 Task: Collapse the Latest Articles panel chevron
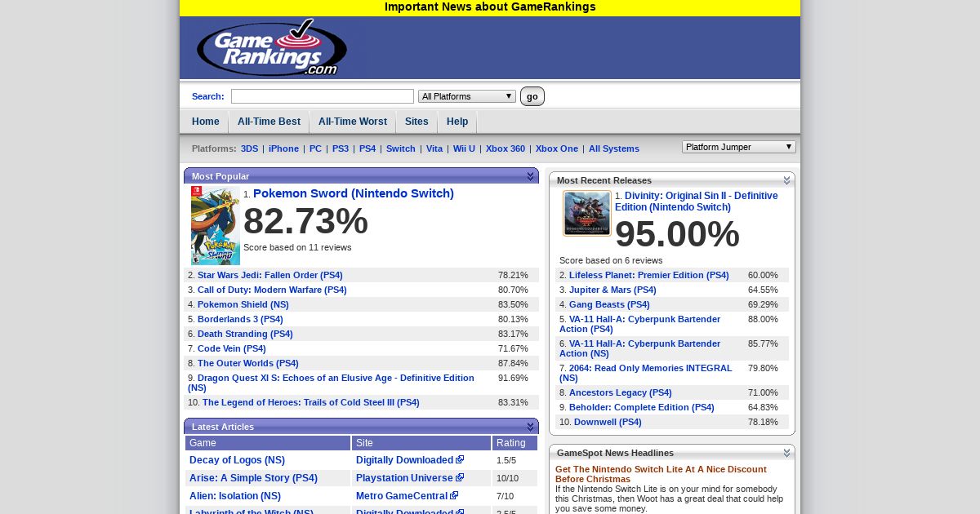(531, 427)
